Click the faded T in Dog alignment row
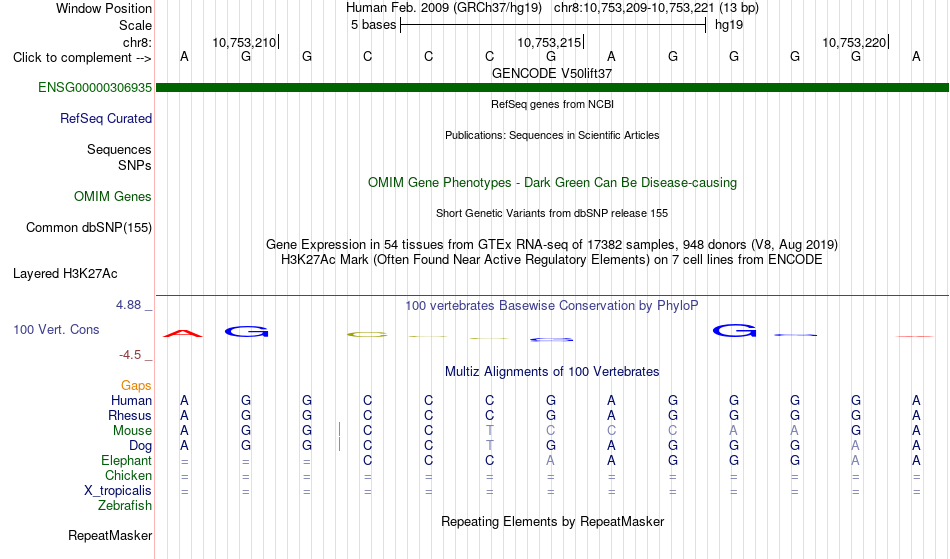Screen dimensions: 950x559 (490, 446)
